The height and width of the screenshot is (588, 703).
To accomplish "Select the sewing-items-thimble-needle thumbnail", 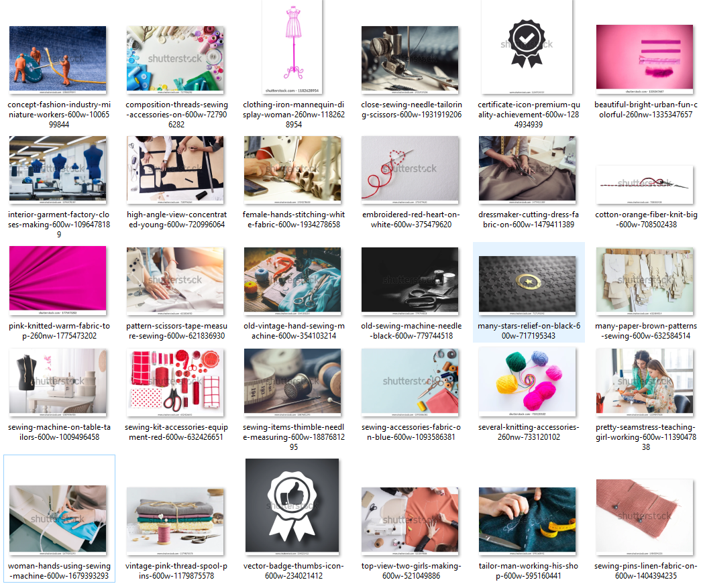I will [292, 382].
